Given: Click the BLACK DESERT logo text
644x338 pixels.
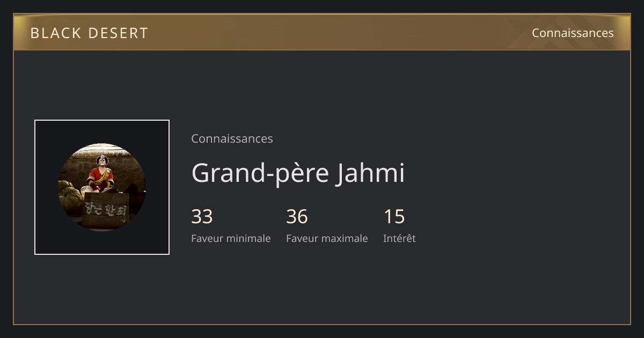Looking at the screenshot, I should 89,33.
